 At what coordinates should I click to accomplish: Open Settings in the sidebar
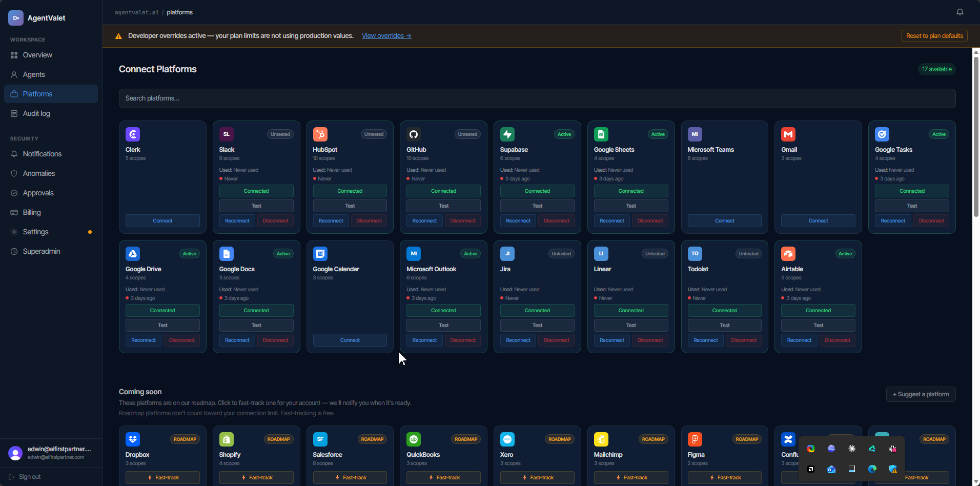(x=51, y=232)
